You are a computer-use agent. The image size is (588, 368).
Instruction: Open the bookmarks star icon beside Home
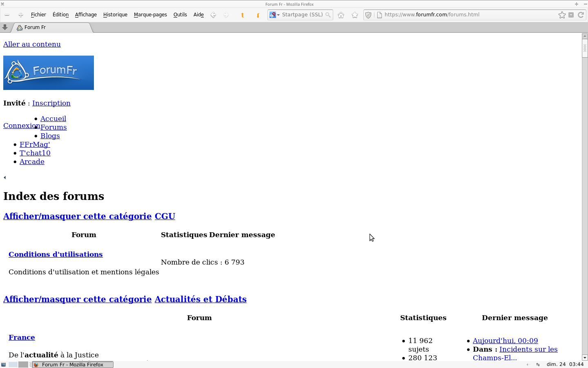tap(355, 15)
